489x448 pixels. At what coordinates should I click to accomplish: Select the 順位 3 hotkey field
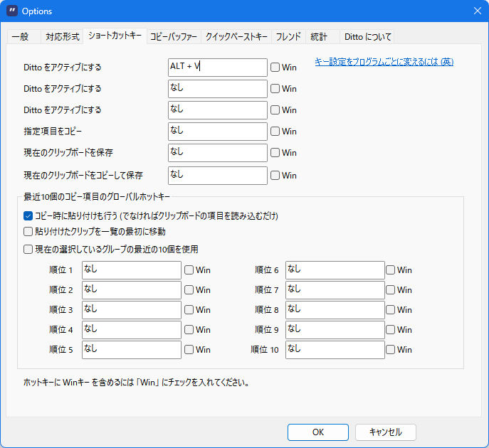(x=131, y=310)
